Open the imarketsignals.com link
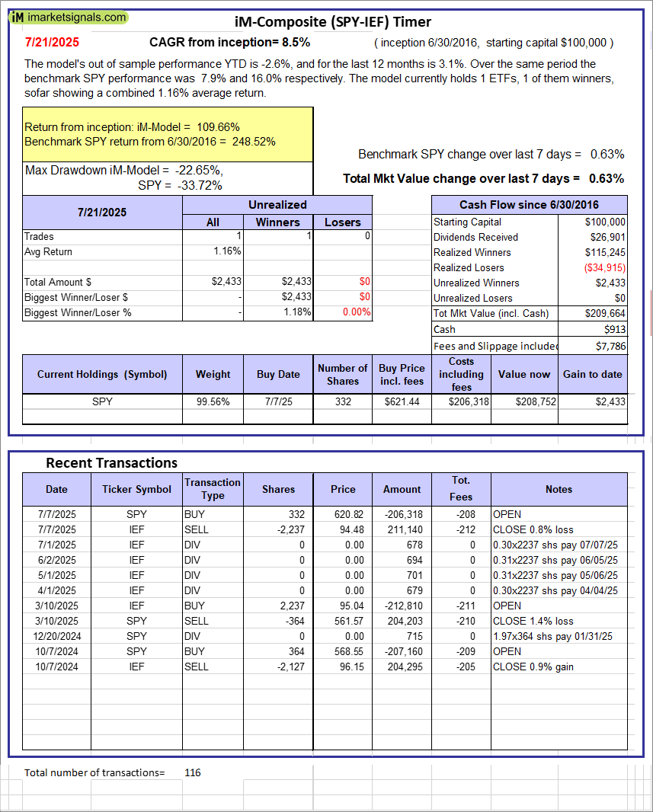 tap(79, 17)
